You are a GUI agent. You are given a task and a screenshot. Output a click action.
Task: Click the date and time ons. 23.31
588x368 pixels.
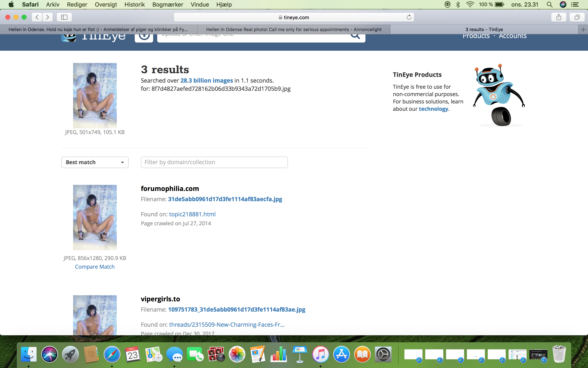[x=525, y=4]
